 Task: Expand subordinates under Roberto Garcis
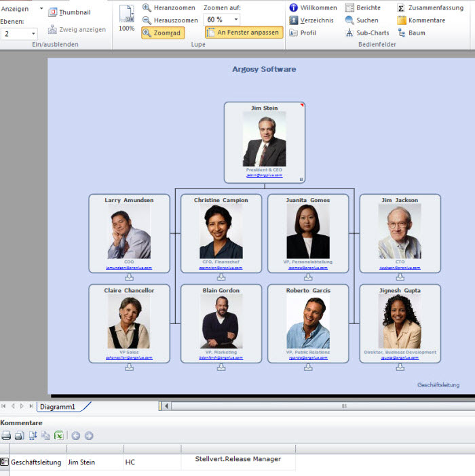pos(308,368)
